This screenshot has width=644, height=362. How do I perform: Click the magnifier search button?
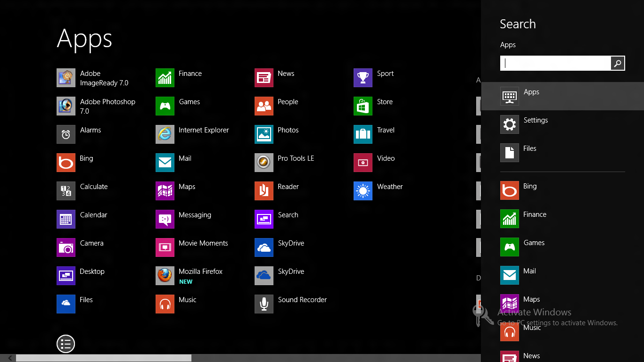[x=618, y=63]
